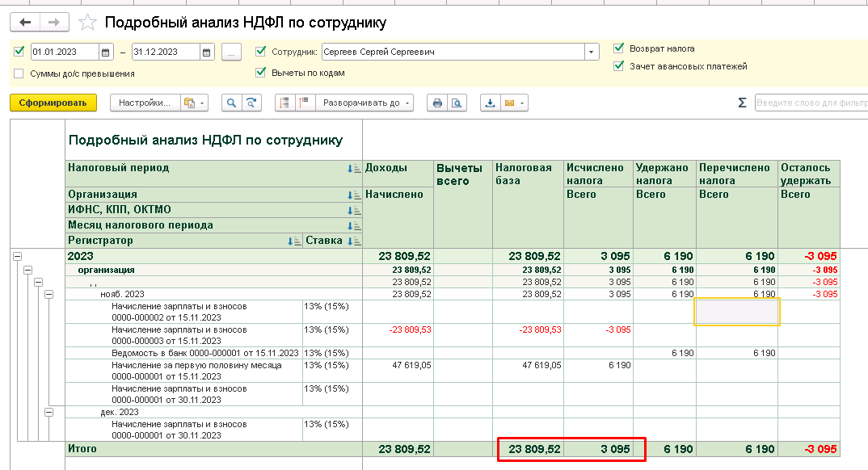Expand all groups icon in toolbar
Image resolution: width=868 pixels, height=470 pixels.
tap(304, 103)
